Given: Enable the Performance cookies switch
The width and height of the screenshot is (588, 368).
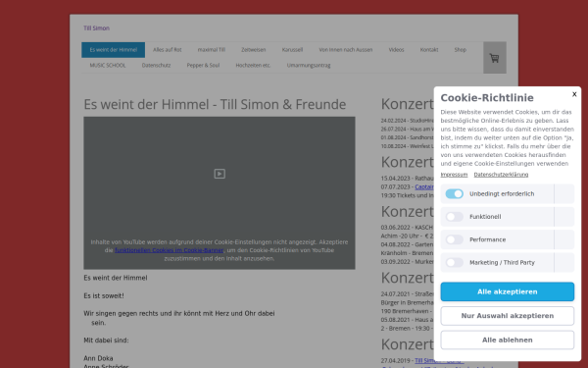Looking at the screenshot, I should tap(454, 239).
